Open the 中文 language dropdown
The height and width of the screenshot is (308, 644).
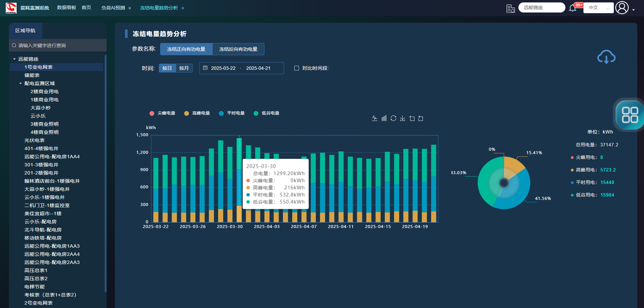[598, 8]
